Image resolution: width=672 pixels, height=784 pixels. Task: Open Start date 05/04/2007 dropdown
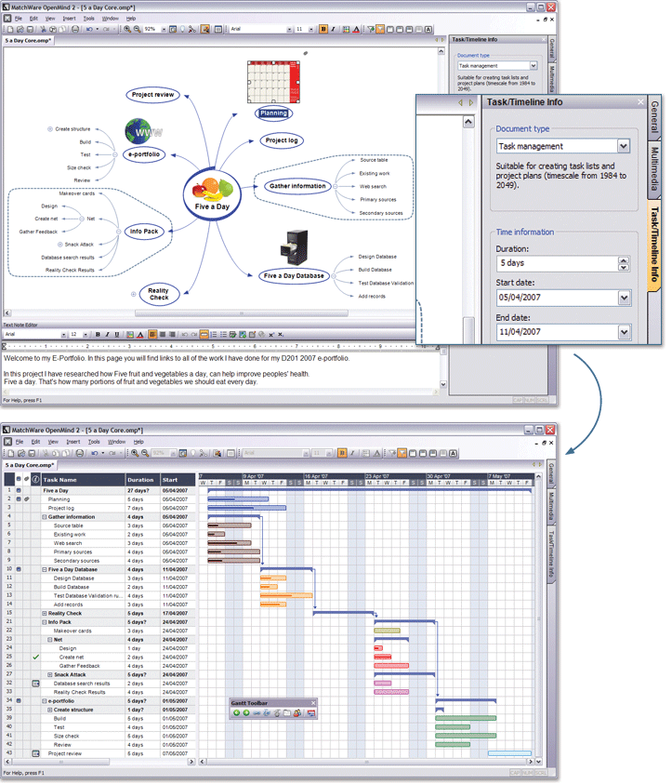coord(624,298)
